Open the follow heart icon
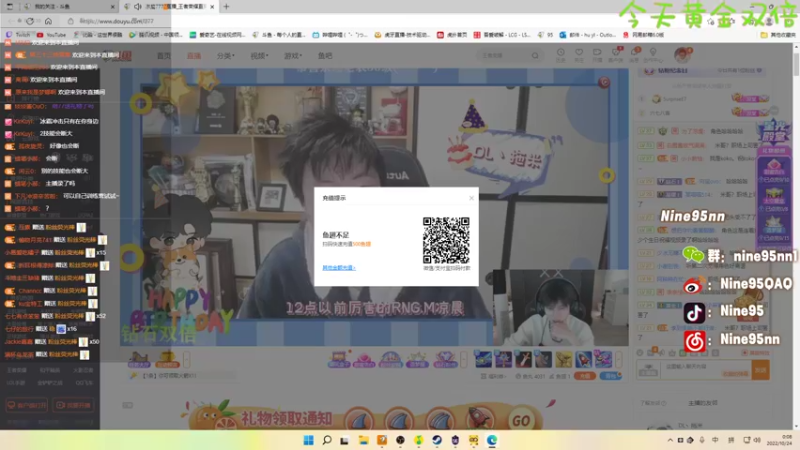Image resolution: width=800 pixels, height=450 pixels. (x=579, y=54)
